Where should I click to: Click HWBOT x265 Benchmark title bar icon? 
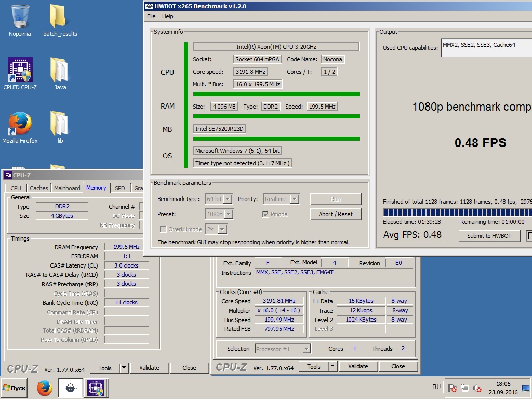click(x=149, y=6)
